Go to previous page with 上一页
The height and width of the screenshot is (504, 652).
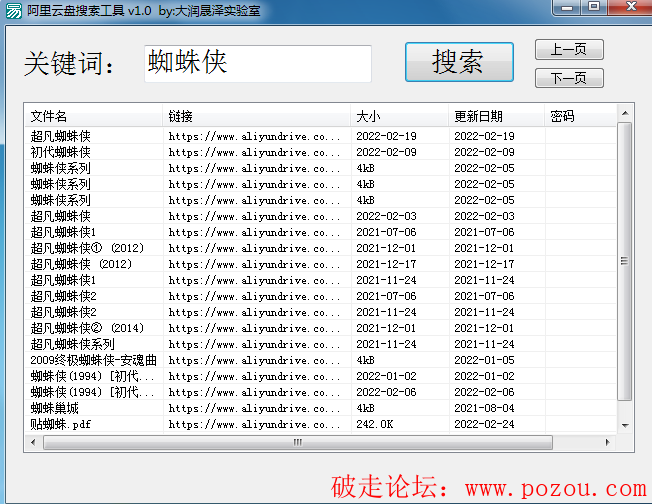pos(569,49)
